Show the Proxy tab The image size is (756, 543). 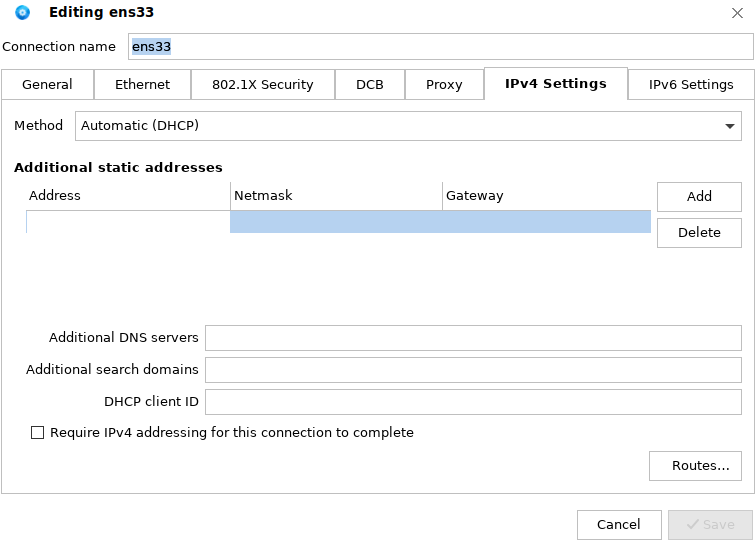click(x=444, y=85)
